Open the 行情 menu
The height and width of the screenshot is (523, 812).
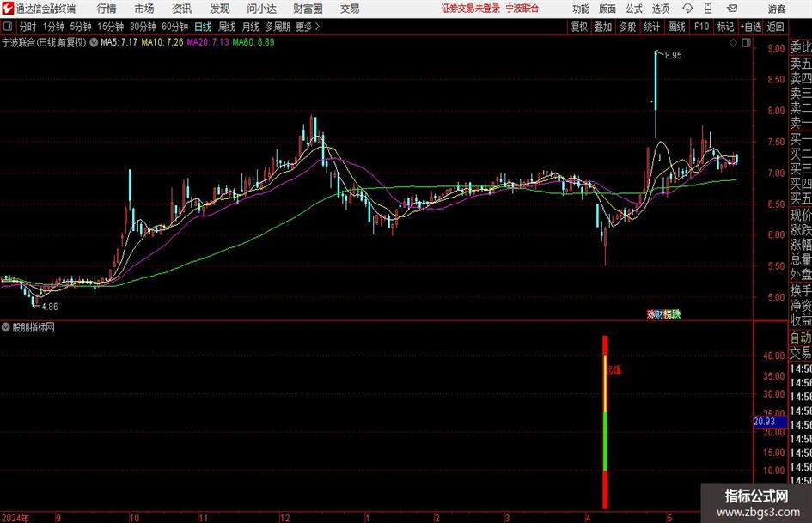[x=107, y=9]
